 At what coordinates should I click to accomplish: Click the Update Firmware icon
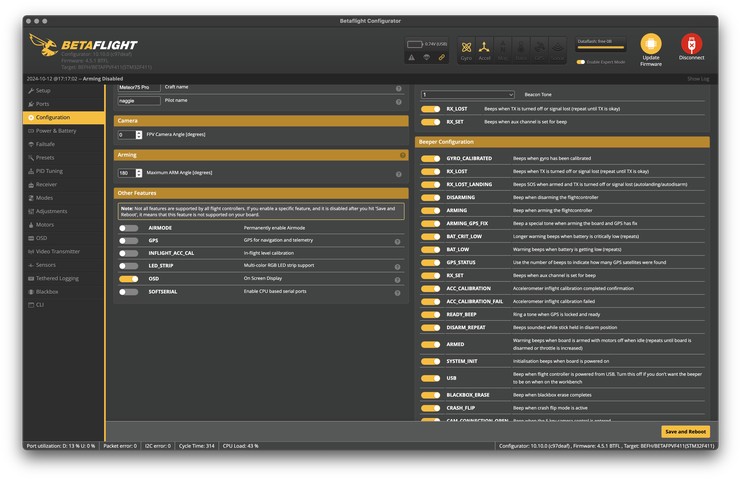click(650, 45)
